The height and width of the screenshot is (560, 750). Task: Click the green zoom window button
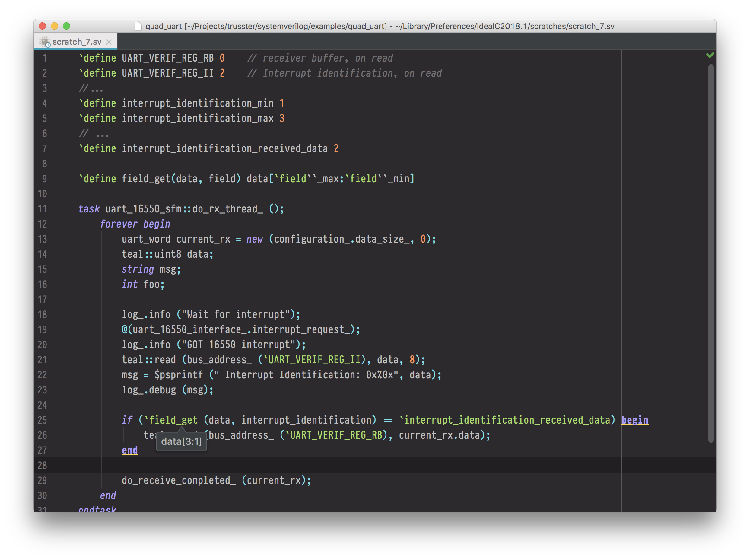pos(66,26)
